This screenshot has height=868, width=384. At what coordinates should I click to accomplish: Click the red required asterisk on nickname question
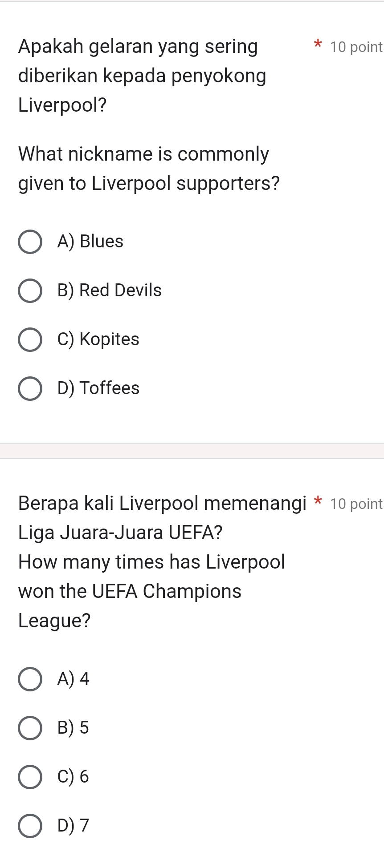(x=318, y=44)
